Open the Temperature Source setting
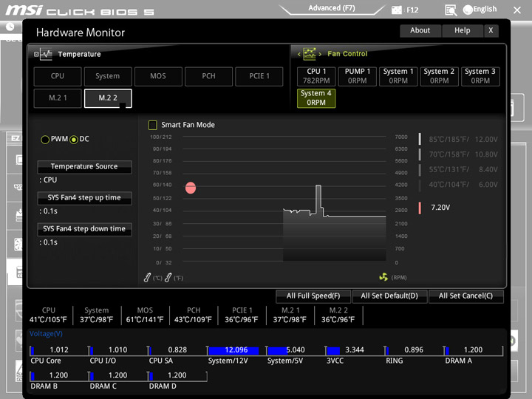This screenshot has height=399, width=532. (84, 167)
